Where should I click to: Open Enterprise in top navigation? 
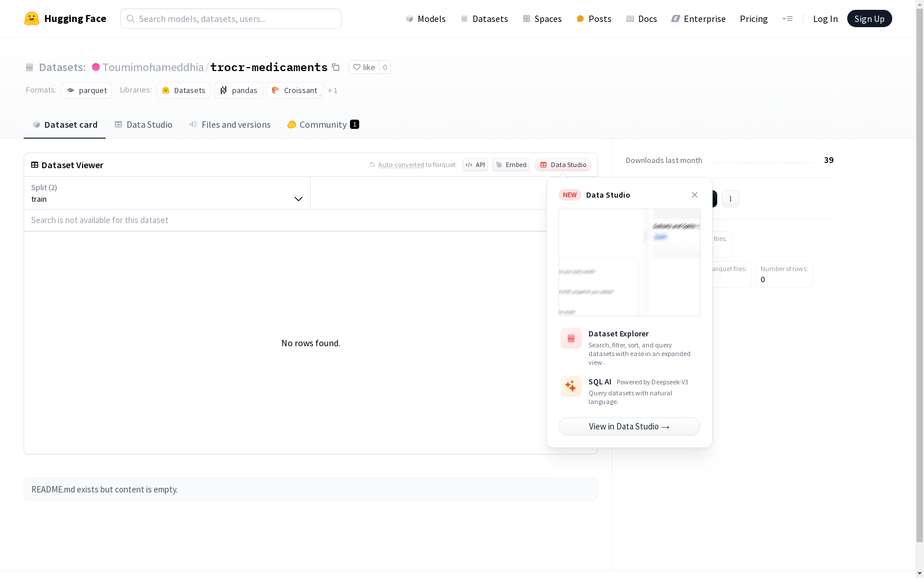[699, 18]
